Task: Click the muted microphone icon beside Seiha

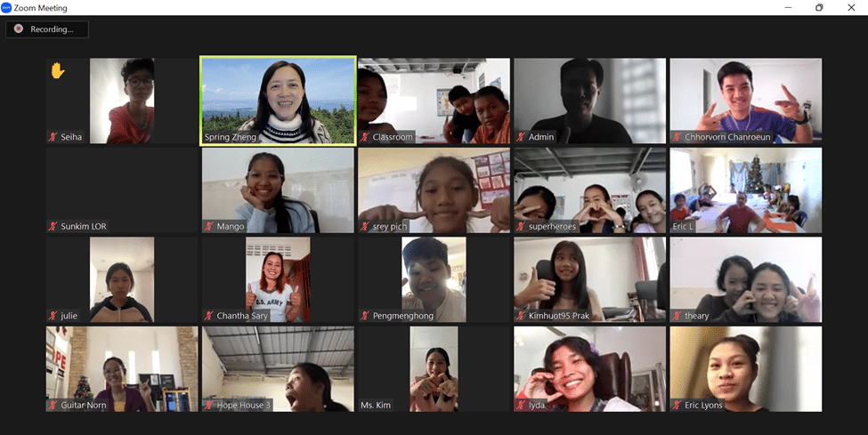Action: [x=53, y=137]
